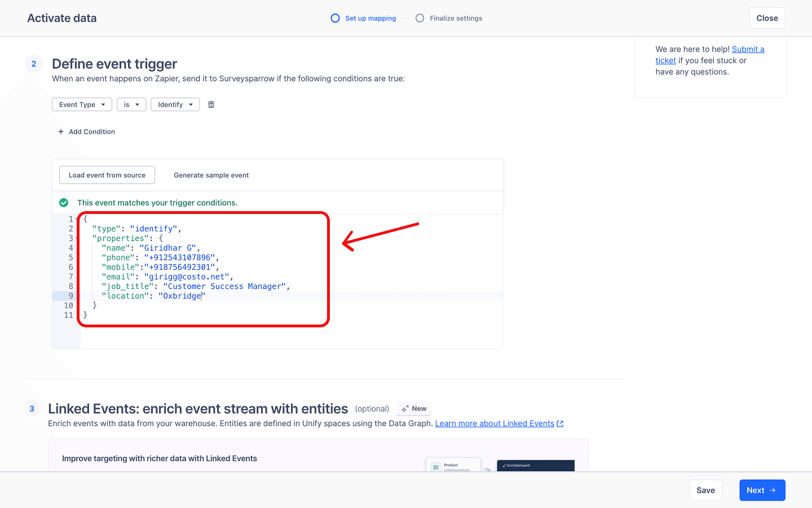Screen dimensions: 812x508
Task: Click the New badge next to Linked Events
Action: pos(414,409)
